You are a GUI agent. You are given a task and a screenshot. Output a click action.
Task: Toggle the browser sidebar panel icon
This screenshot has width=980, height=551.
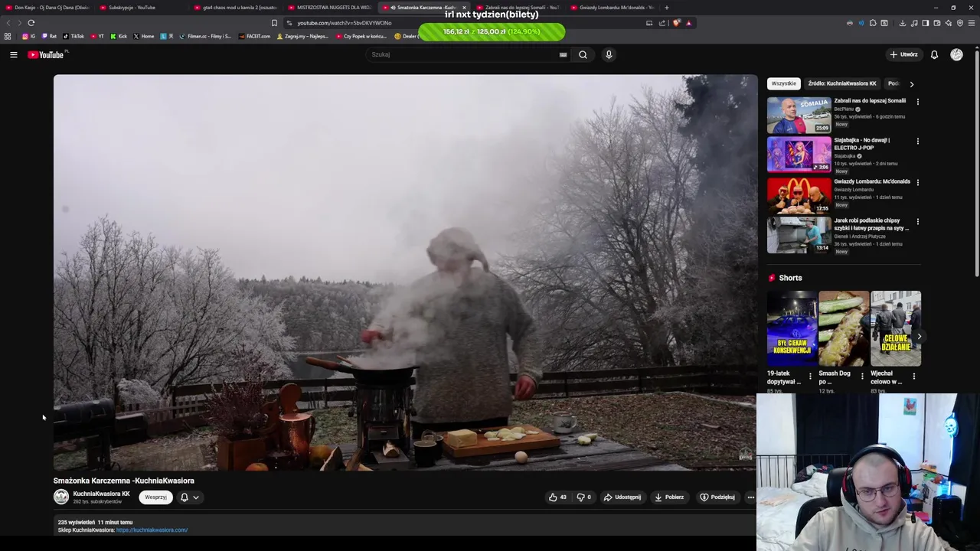[x=926, y=23]
